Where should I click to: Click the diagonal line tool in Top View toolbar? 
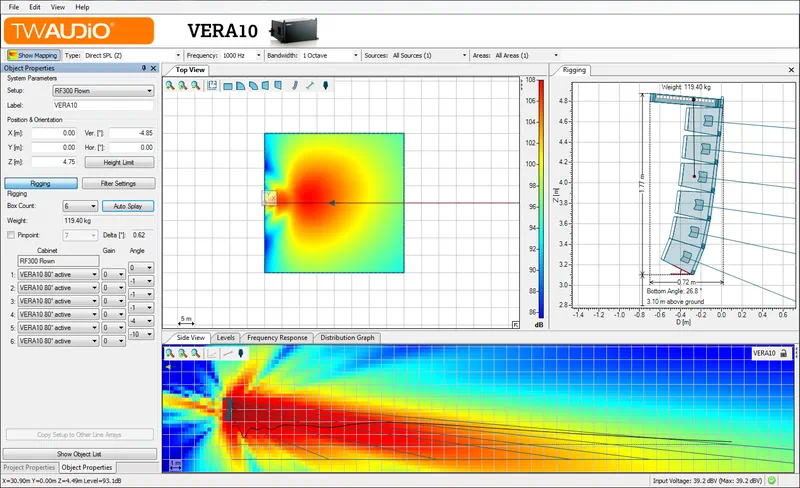(310, 86)
